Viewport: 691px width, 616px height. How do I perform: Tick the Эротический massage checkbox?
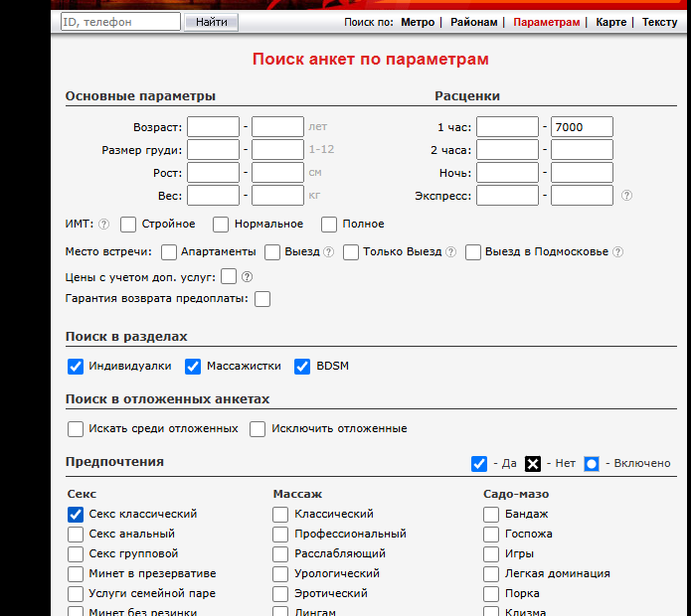[280, 593]
